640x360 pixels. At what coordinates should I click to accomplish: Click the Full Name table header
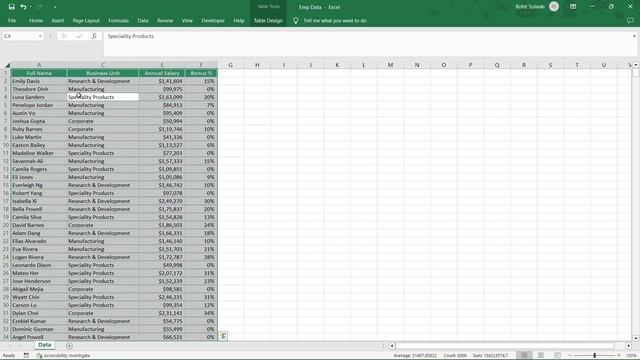click(39, 73)
